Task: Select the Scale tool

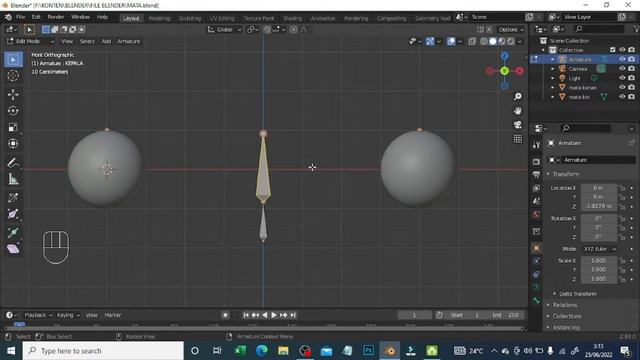Action: [13, 127]
